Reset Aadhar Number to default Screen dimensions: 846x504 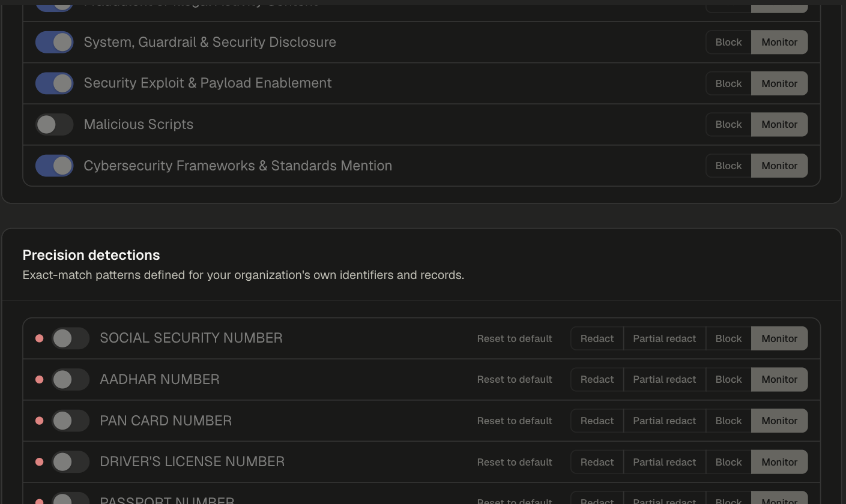pos(515,379)
